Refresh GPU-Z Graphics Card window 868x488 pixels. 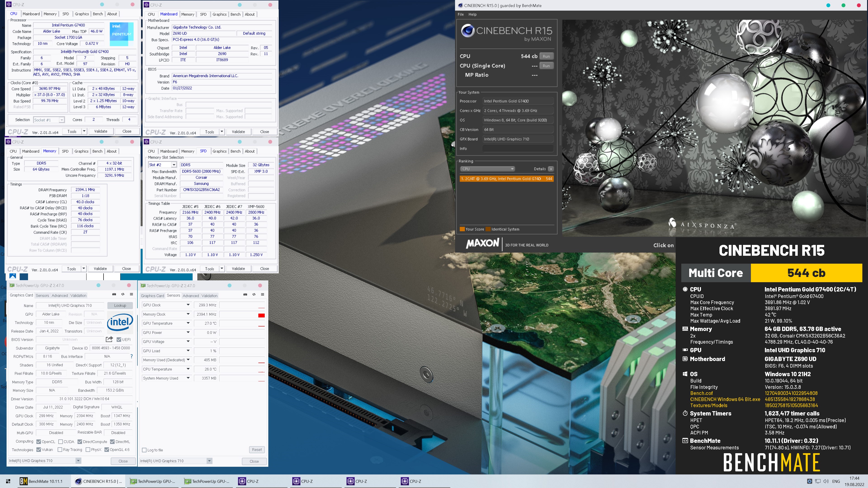(123, 294)
